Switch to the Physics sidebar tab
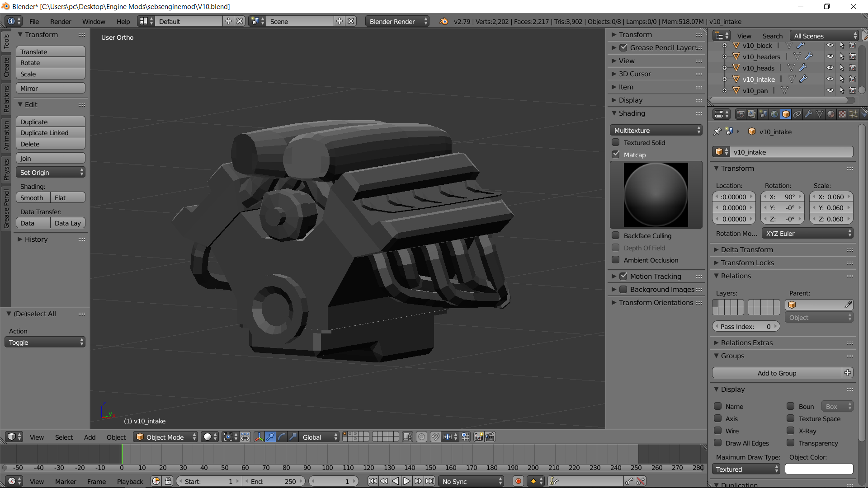 [x=6, y=169]
